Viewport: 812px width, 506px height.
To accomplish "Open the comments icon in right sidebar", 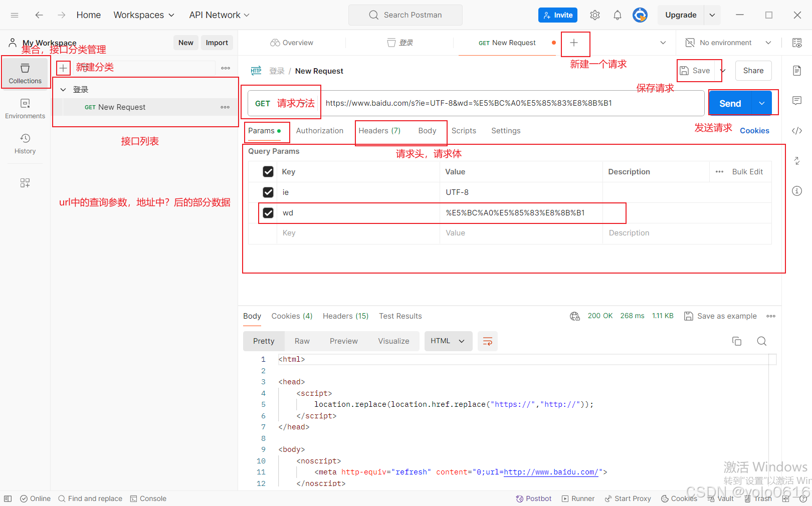I will coord(797,101).
